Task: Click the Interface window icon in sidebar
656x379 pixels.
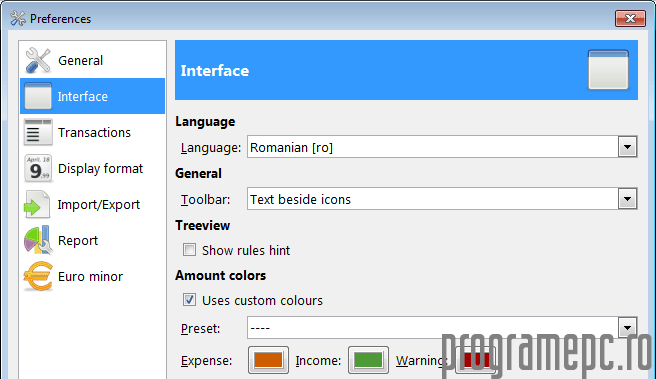Action: (38, 96)
